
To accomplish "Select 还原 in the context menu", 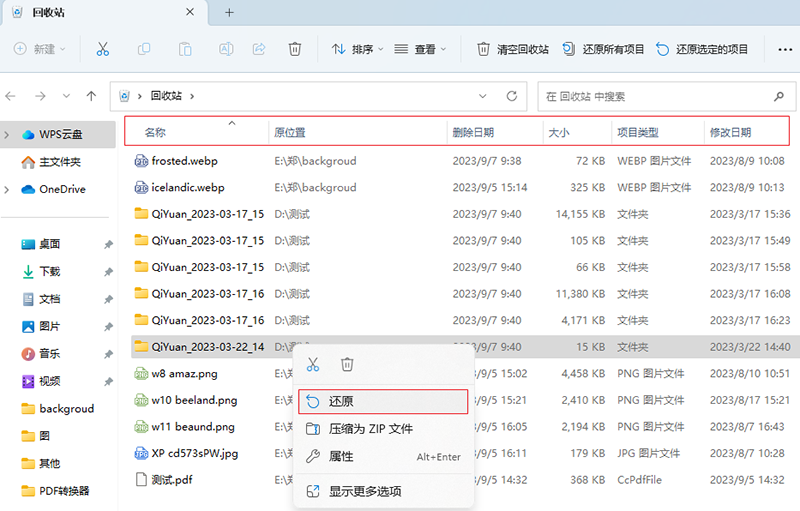I will click(x=383, y=401).
